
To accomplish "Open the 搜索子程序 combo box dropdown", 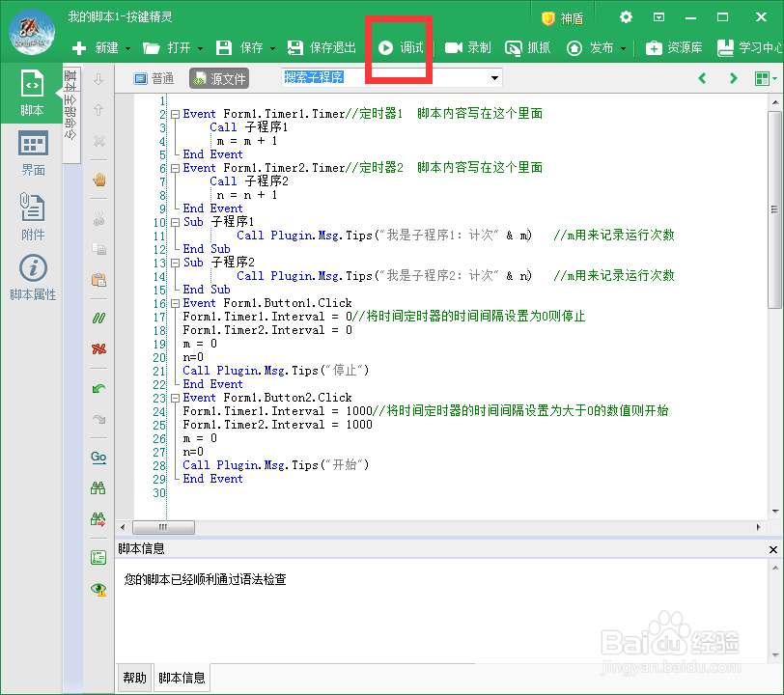I will (x=494, y=78).
